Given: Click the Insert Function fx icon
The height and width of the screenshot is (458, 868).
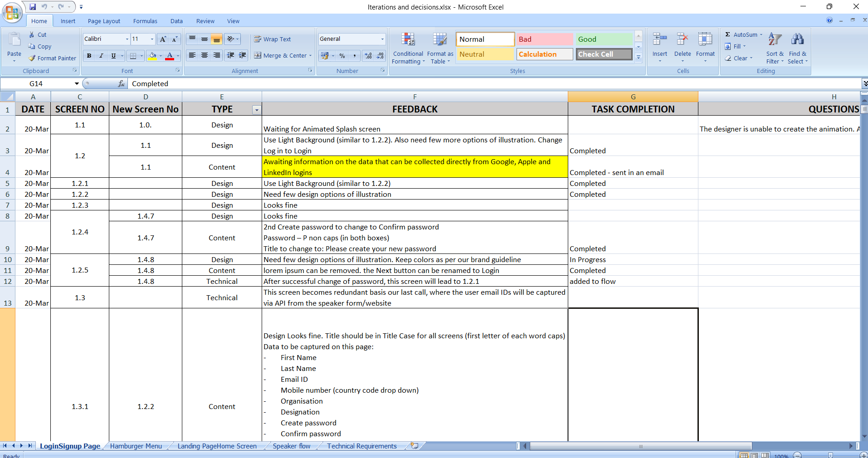Looking at the screenshot, I should (121, 83).
